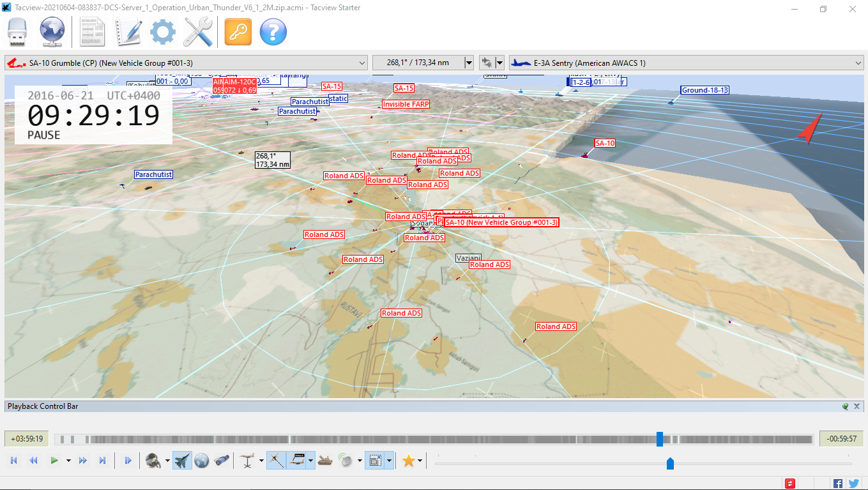Open the notepad editor pencil icon
Viewport: 868px width, 490px height.
click(x=128, y=32)
